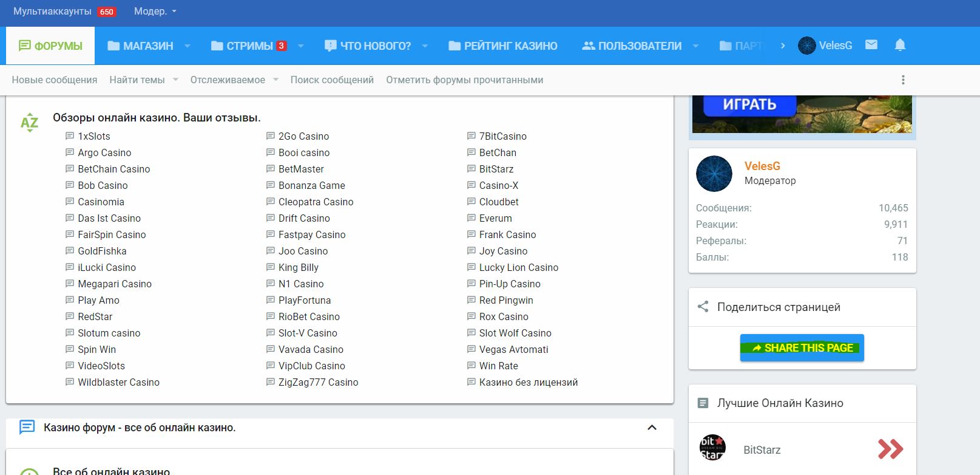Open the Cloudbet forum
This screenshot has height=475, width=980.
pyautogui.click(x=499, y=202)
